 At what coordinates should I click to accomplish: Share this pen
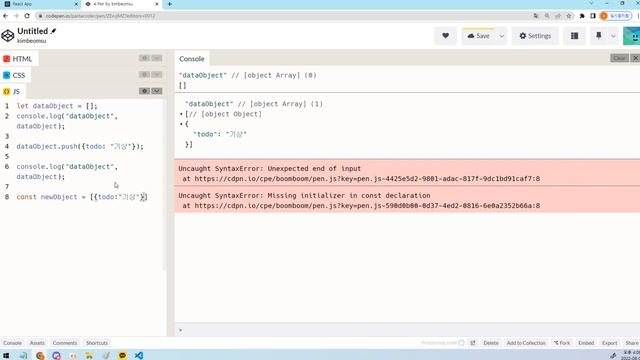631,343
